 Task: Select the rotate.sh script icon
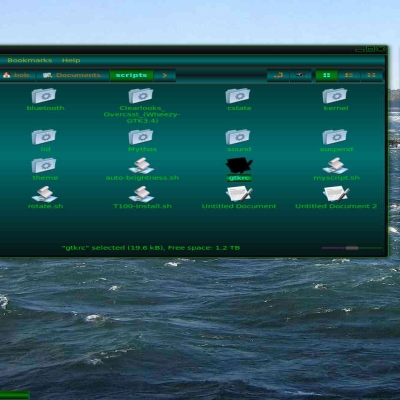(45, 195)
